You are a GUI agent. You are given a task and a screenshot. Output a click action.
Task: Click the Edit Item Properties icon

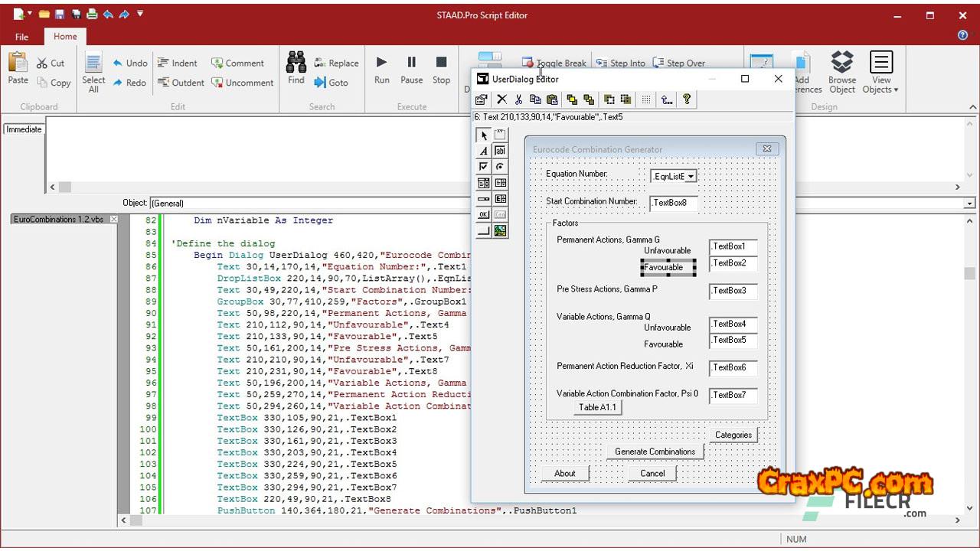pos(482,99)
